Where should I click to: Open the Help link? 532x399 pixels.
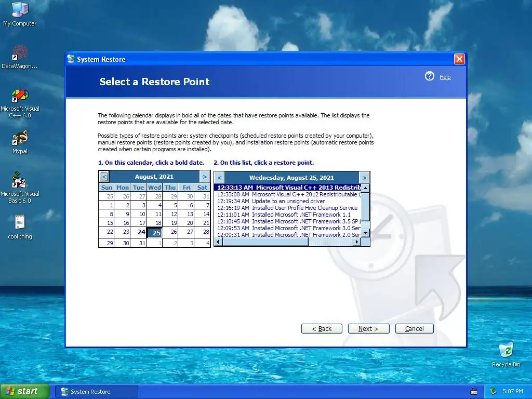click(445, 77)
